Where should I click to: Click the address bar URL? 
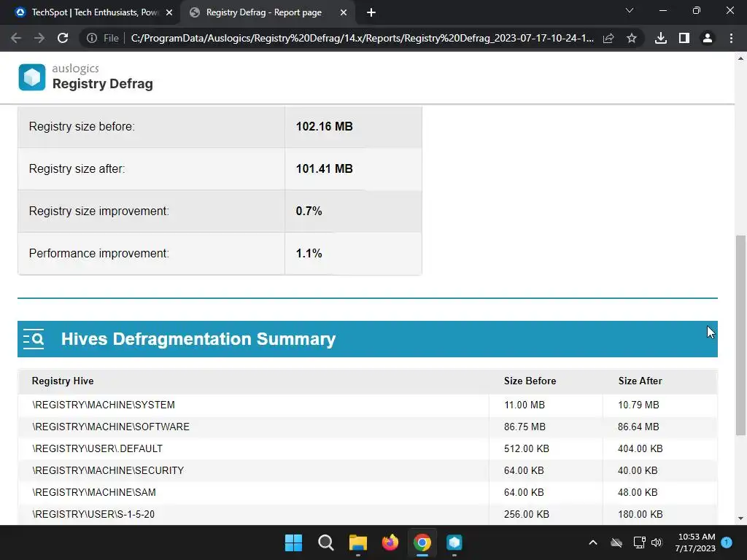(x=362, y=38)
